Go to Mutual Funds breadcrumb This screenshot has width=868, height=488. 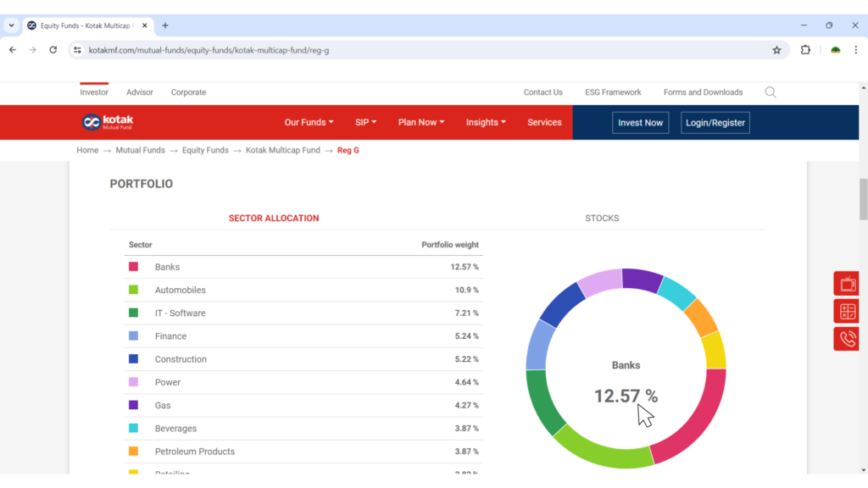[x=140, y=150]
